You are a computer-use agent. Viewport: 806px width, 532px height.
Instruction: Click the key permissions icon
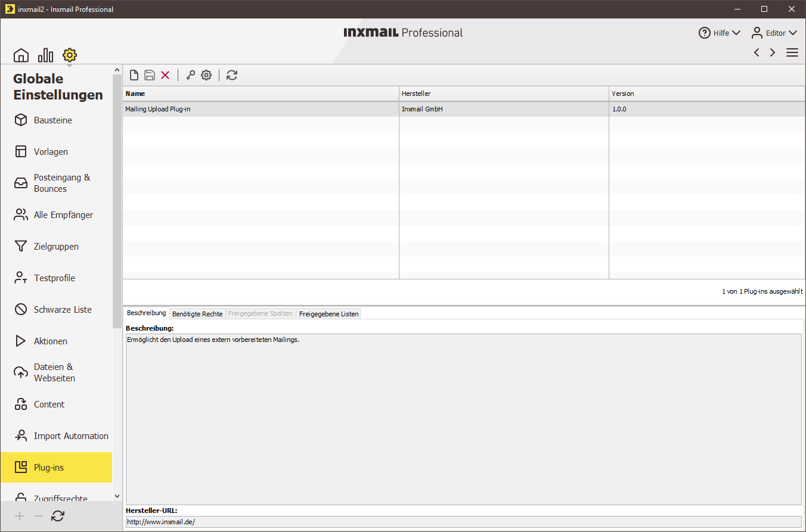191,75
